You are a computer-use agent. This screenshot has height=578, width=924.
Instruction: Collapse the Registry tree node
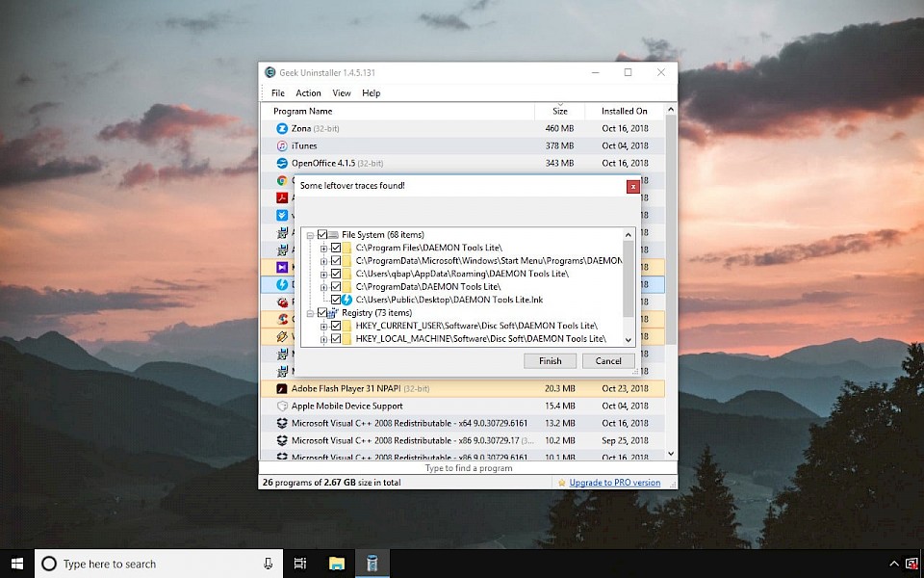[x=310, y=313]
